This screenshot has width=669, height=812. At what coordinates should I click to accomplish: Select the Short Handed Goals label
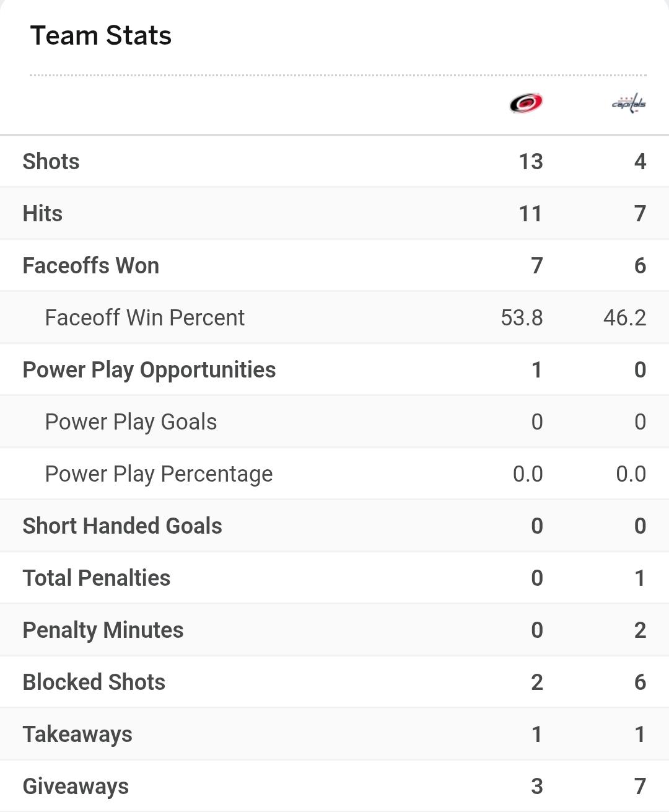coord(123,526)
